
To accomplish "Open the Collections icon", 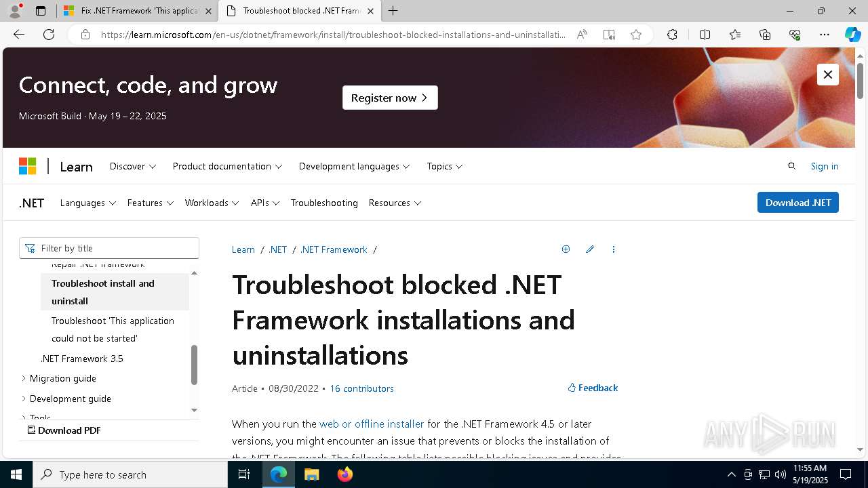I will click(765, 35).
